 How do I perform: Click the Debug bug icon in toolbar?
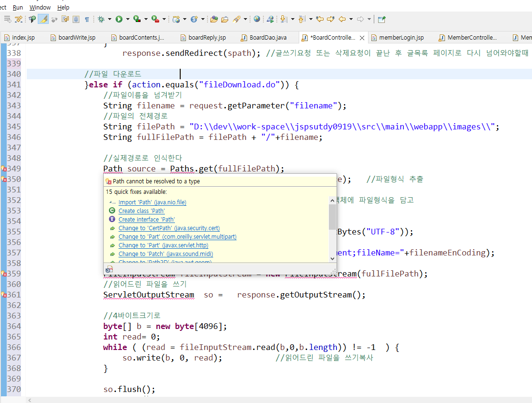(x=101, y=19)
